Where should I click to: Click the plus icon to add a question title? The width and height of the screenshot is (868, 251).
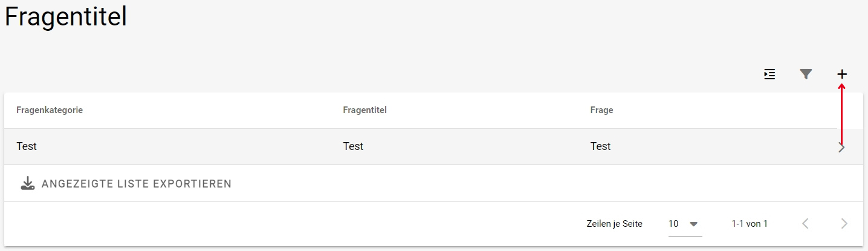point(842,74)
